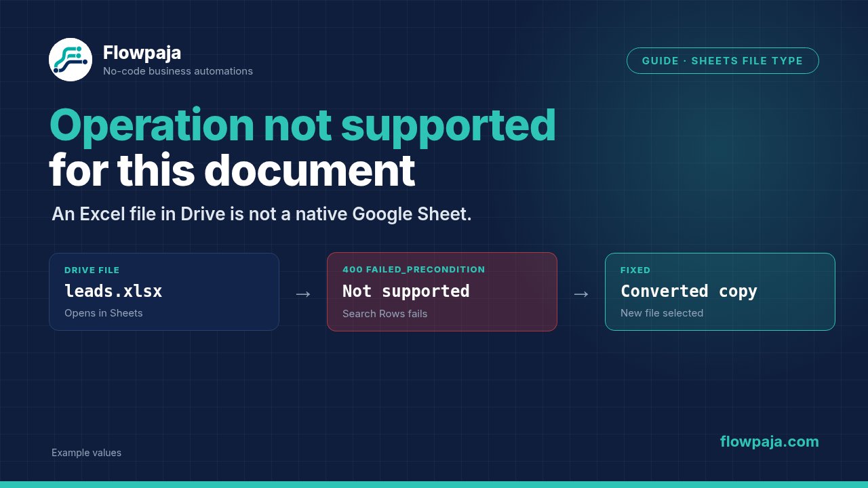The width and height of the screenshot is (868, 488).
Task: Select the 'Converted copy' title
Action: [689, 291]
